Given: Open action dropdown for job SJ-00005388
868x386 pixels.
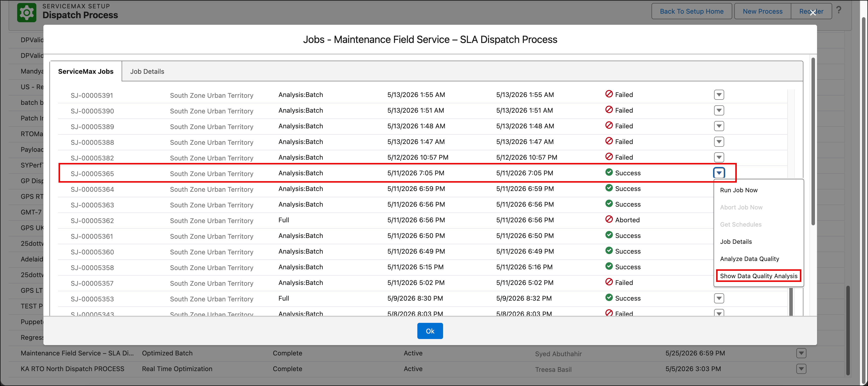Looking at the screenshot, I should click(719, 142).
